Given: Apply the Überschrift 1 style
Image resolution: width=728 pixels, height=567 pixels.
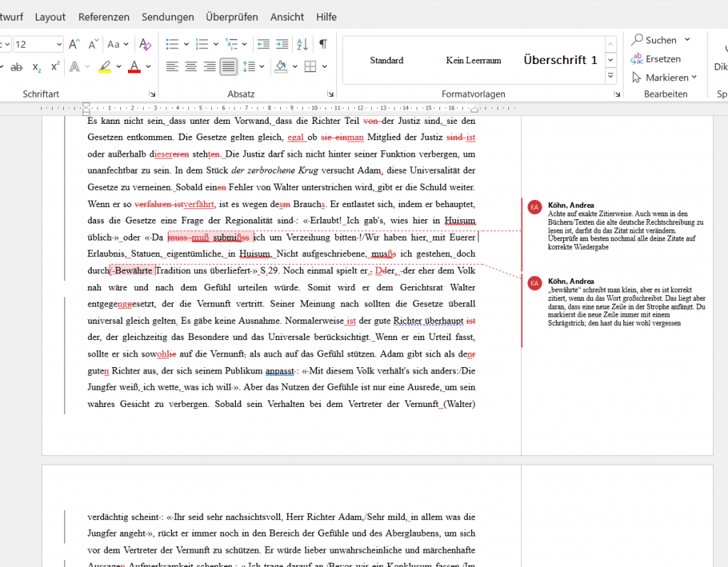Looking at the screenshot, I should click(x=560, y=60).
